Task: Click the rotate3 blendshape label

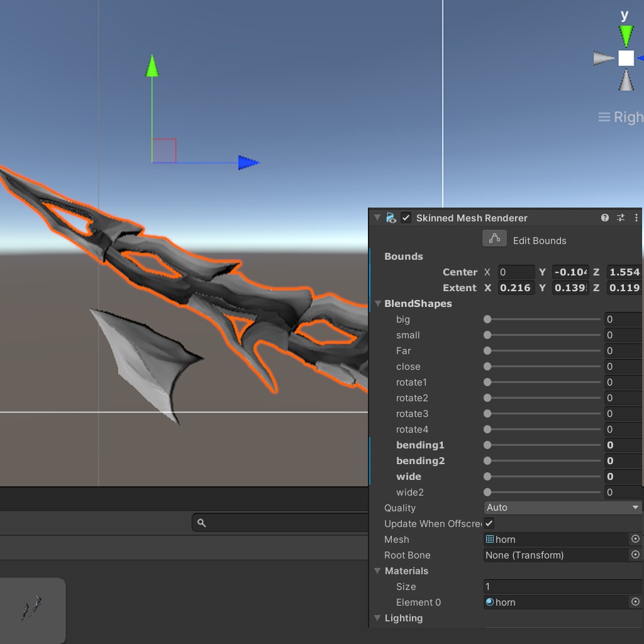Action: [412, 413]
